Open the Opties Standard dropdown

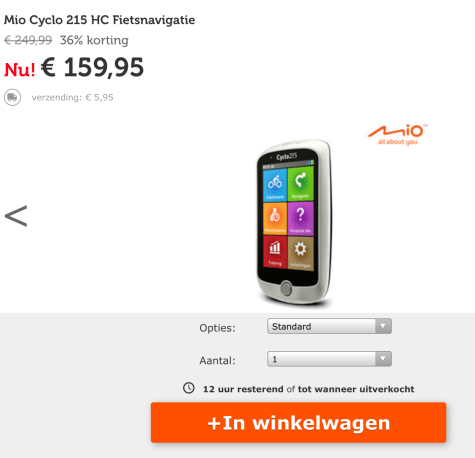[329, 326]
